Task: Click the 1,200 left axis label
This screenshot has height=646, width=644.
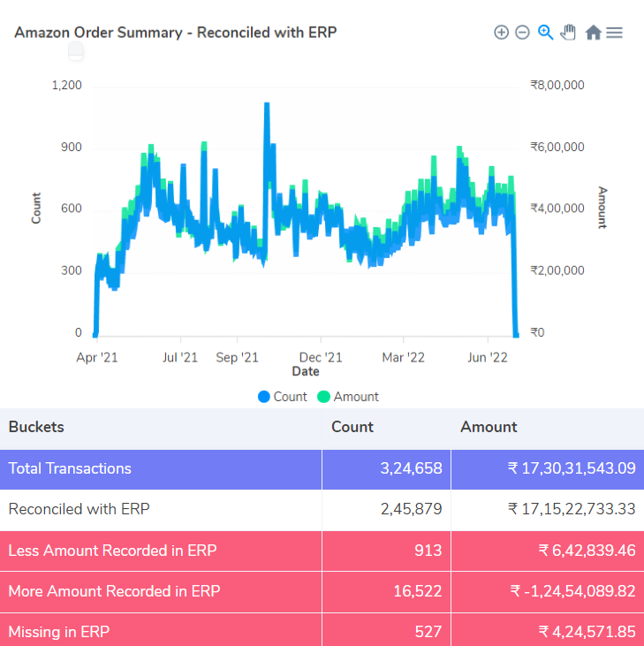Action: click(67, 86)
